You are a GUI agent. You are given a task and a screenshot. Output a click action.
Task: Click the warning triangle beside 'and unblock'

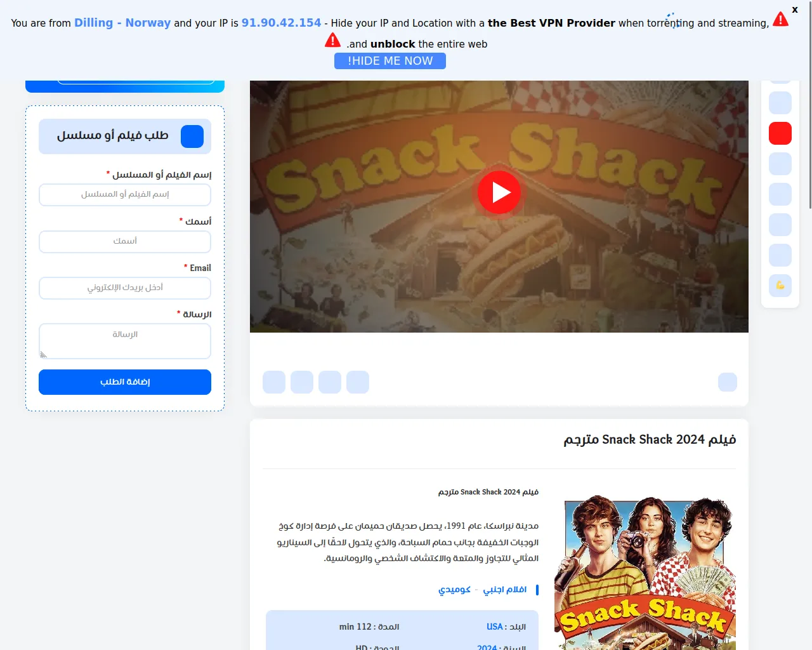(332, 41)
